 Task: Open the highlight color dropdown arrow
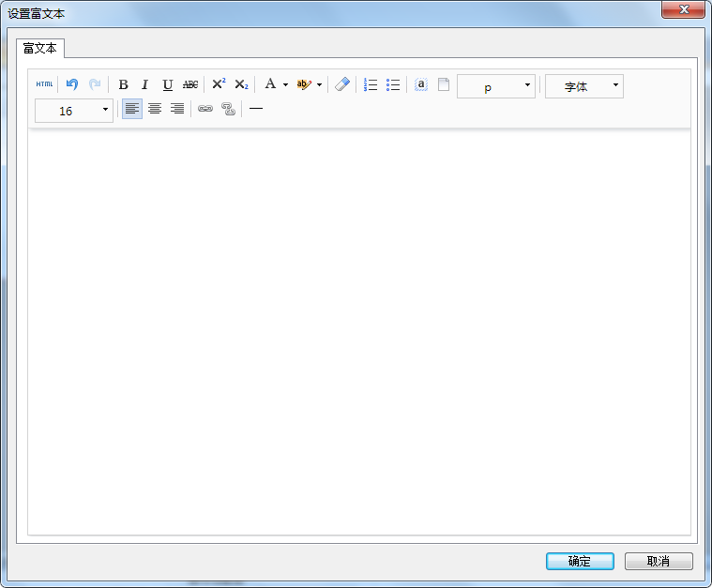point(319,85)
